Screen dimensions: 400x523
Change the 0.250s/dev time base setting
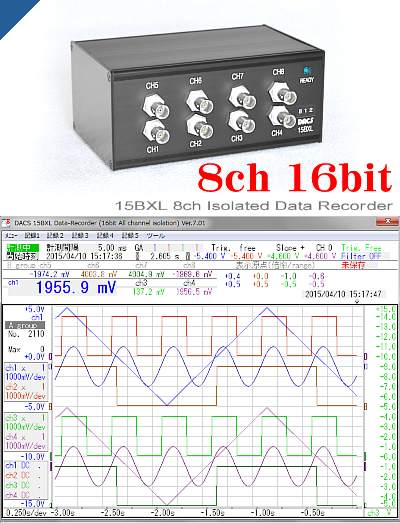pyautogui.click(x=26, y=512)
